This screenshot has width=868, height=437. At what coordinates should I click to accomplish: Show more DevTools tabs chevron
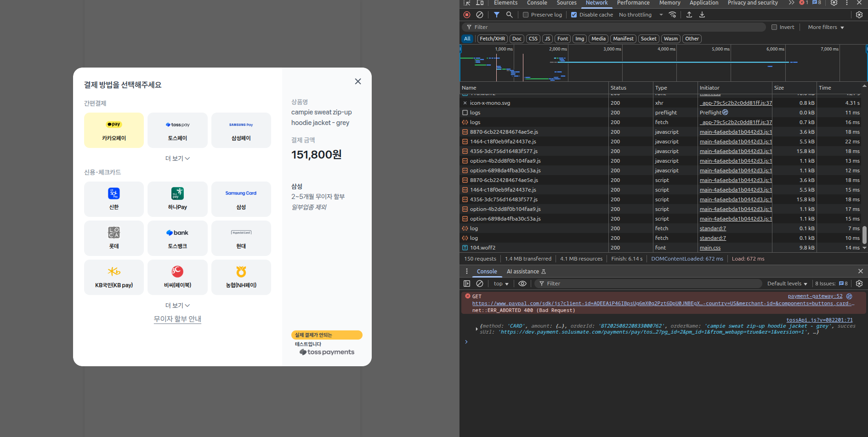(791, 3)
